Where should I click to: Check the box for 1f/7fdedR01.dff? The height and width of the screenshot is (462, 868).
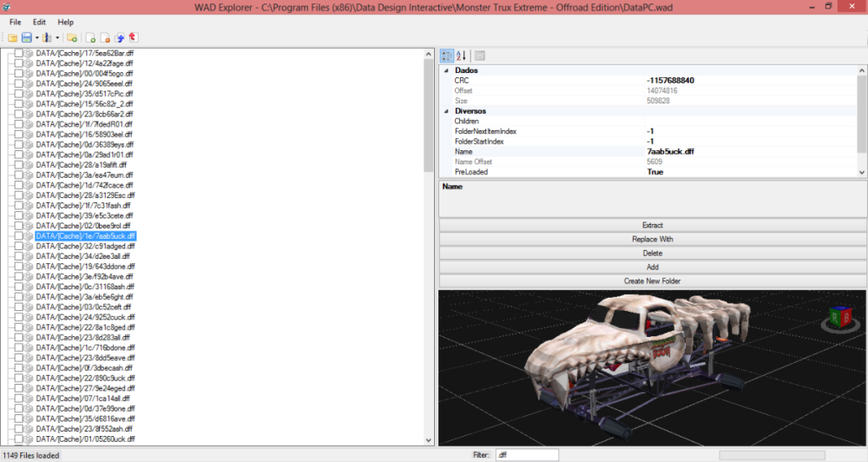19,124
